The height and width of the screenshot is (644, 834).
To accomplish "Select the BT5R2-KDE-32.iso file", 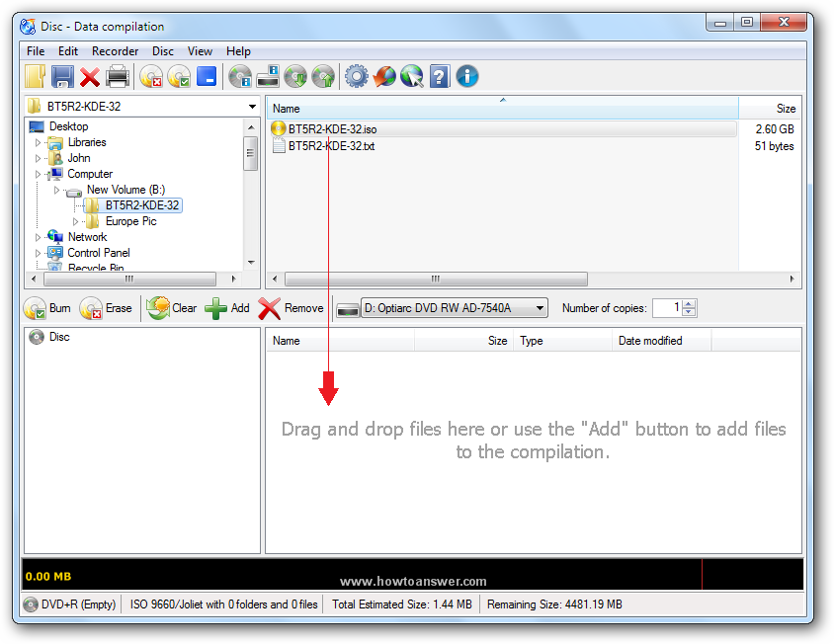I will 332,129.
